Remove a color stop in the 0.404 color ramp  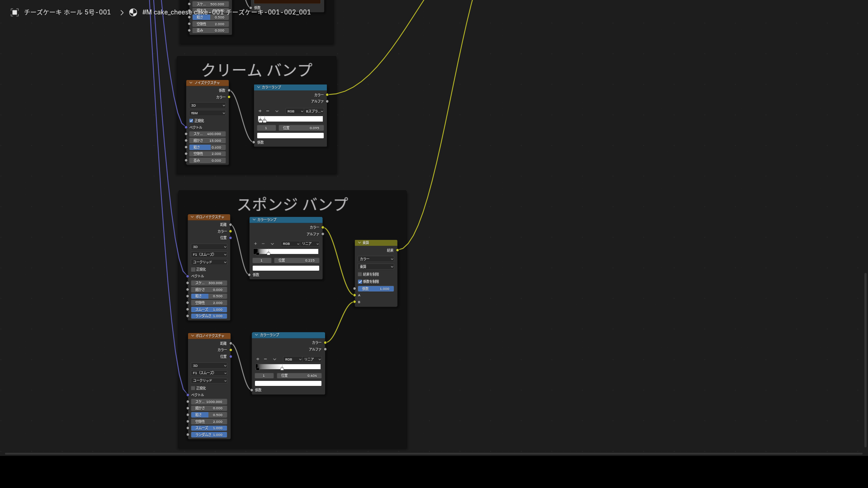coord(265,359)
